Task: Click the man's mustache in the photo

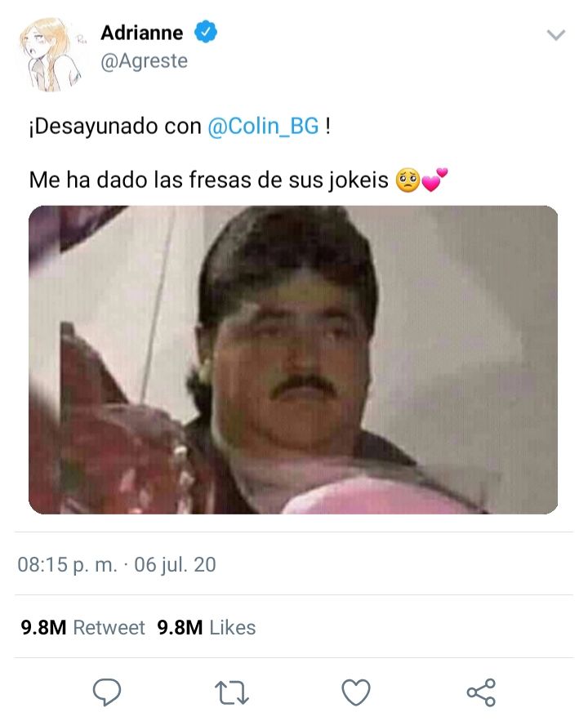Action: 302,385
